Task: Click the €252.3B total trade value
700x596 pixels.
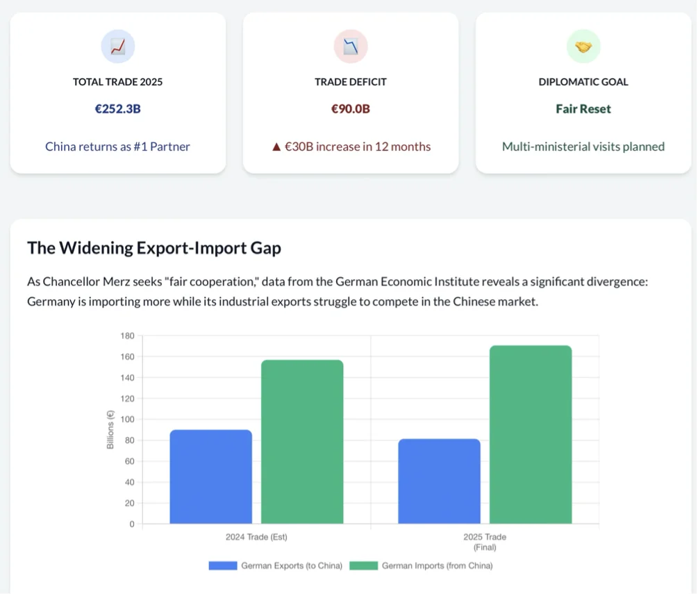Action: pyautogui.click(x=117, y=109)
